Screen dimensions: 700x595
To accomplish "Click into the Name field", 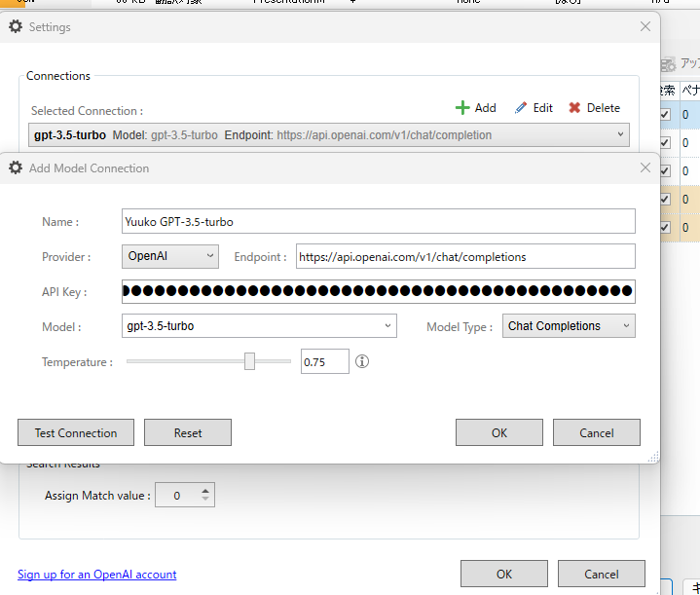I will (378, 221).
